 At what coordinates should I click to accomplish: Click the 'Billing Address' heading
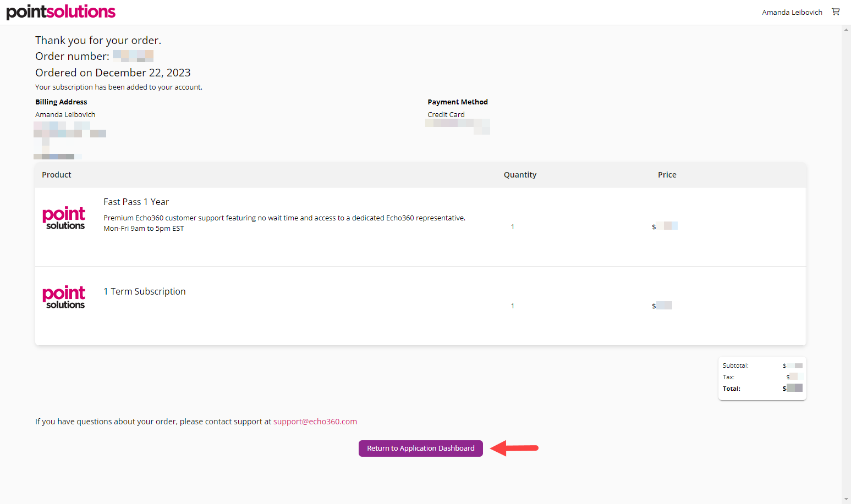(61, 102)
